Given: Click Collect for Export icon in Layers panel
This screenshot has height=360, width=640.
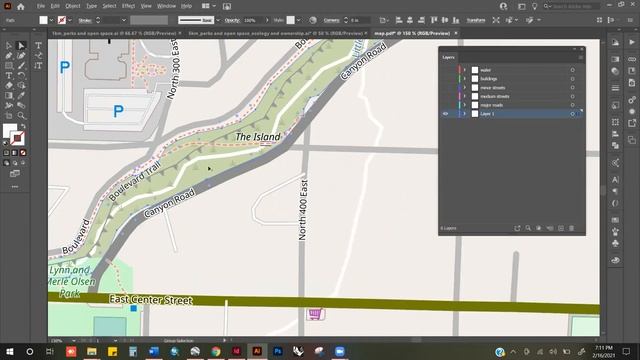Looking at the screenshot, I should click(517, 228).
